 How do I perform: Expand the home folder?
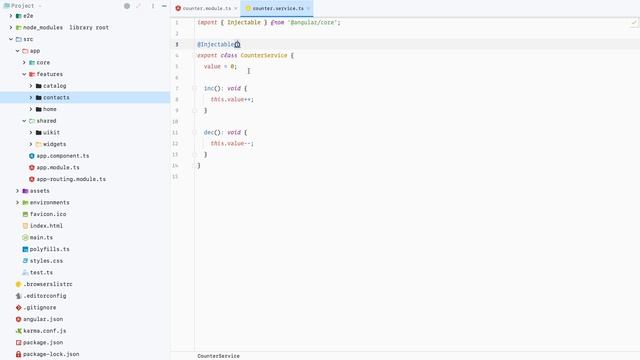[31, 109]
